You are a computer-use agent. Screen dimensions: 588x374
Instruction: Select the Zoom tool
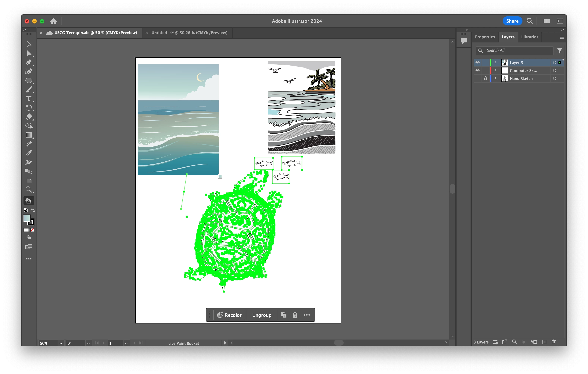pos(29,190)
